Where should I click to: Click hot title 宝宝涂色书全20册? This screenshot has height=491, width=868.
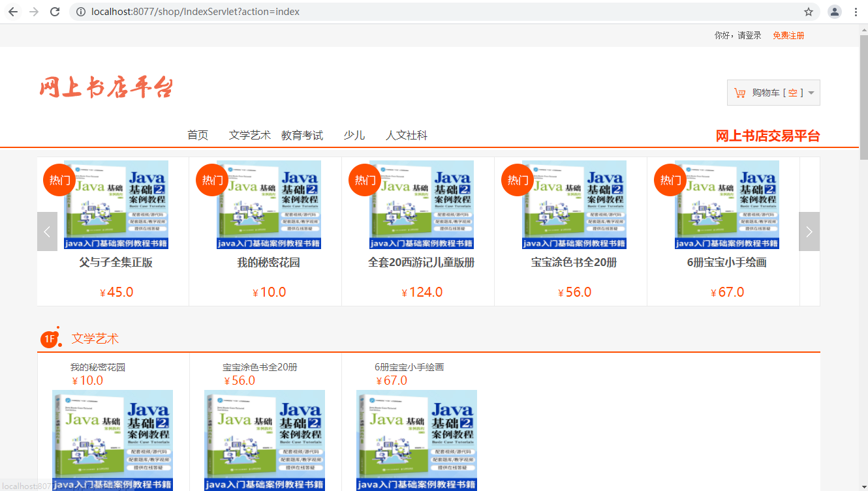[x=574, y=263]
